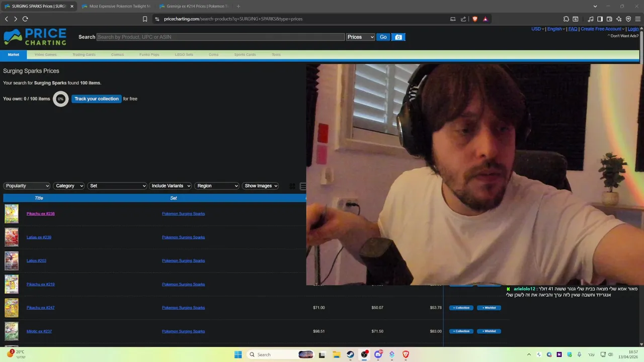Open the English language dropdown

556,29
